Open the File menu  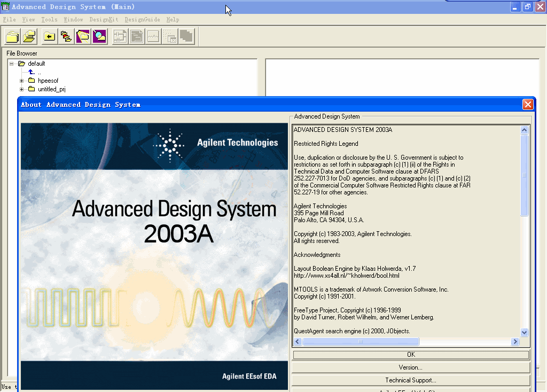(10, 20)
